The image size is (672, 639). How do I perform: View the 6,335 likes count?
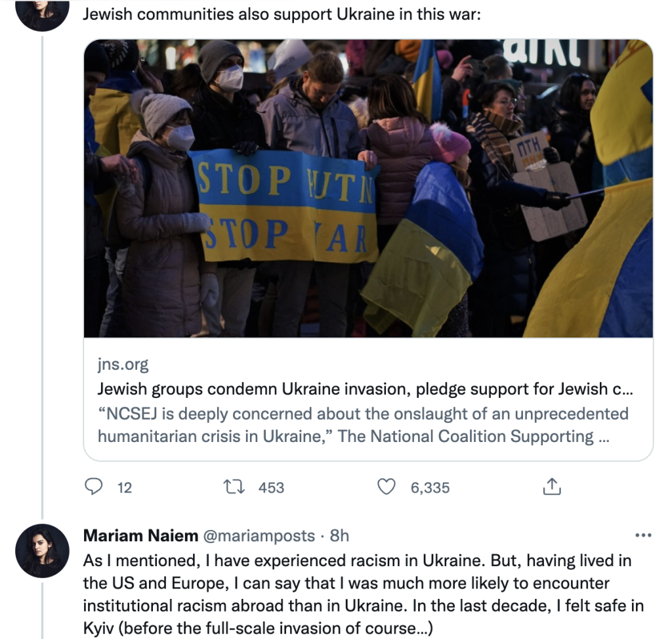(430, 487)
